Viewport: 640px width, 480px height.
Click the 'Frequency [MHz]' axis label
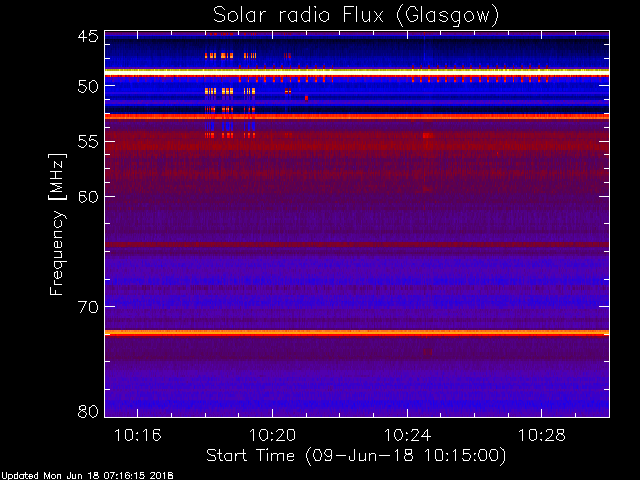point(57,224)
